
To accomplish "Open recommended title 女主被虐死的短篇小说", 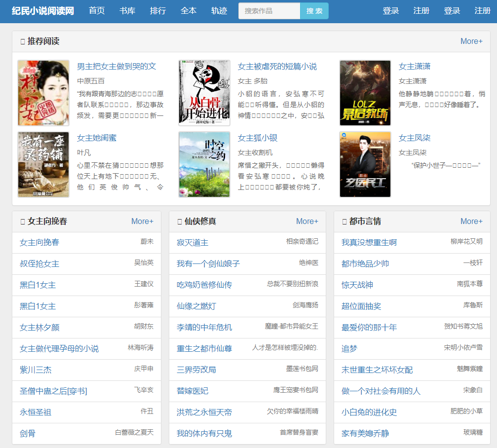I will (277, 67).
